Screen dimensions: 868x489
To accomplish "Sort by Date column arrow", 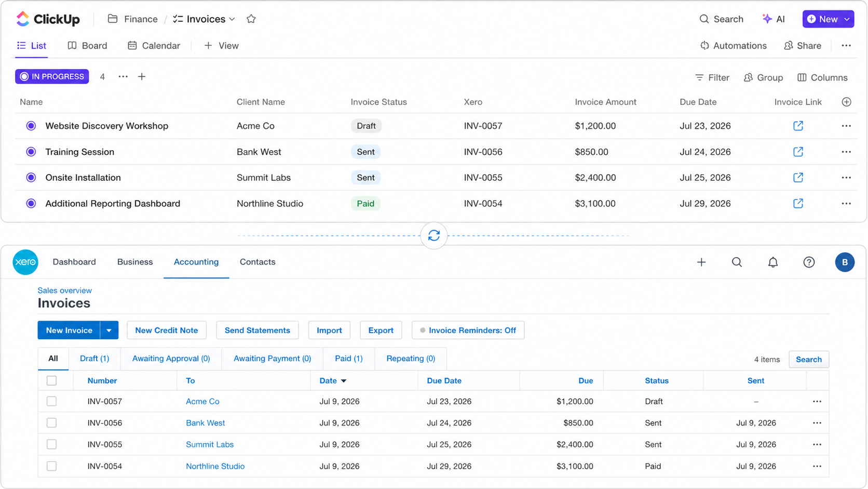I will [x=344, y=381].
